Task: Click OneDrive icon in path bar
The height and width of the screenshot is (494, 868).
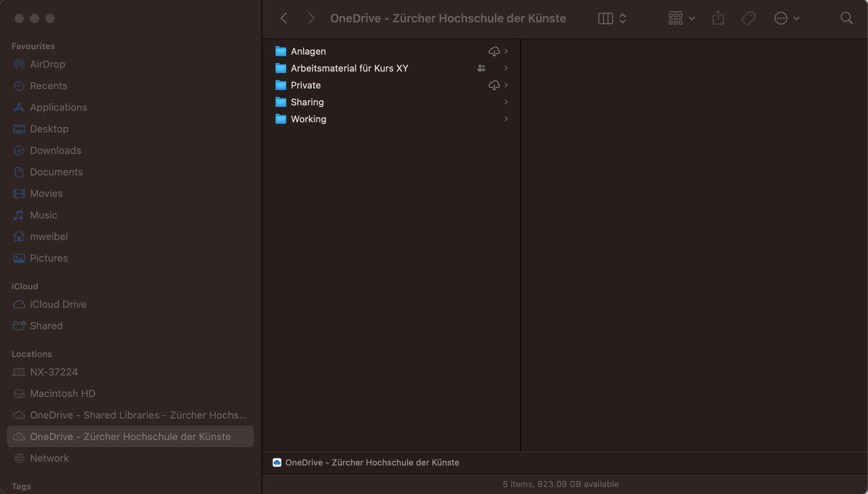Action: [x=277, y=462]
